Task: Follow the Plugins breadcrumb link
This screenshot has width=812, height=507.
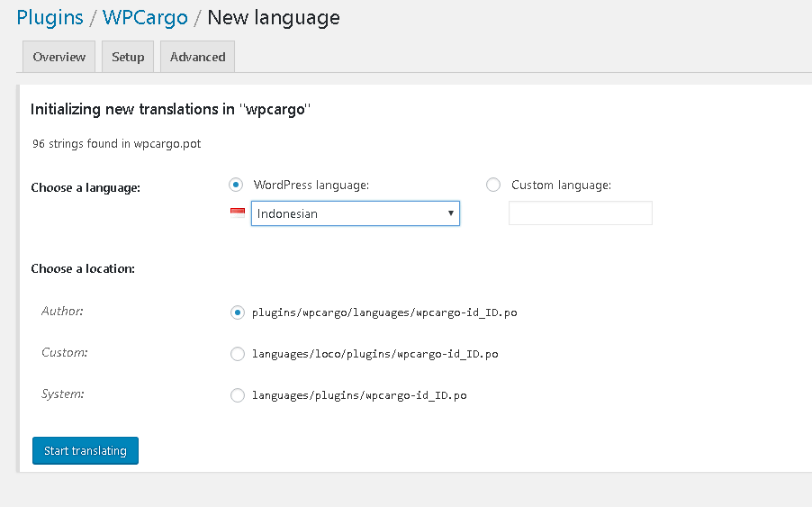Action: 50,17
